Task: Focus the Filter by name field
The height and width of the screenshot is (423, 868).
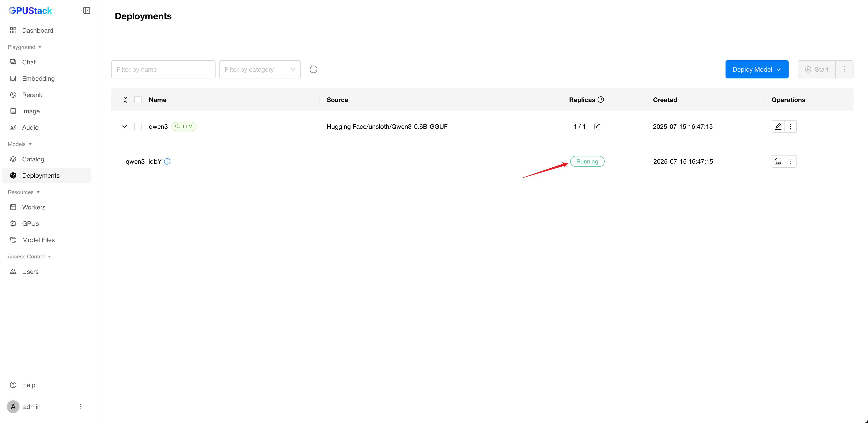Action: [x=163, y=69]
